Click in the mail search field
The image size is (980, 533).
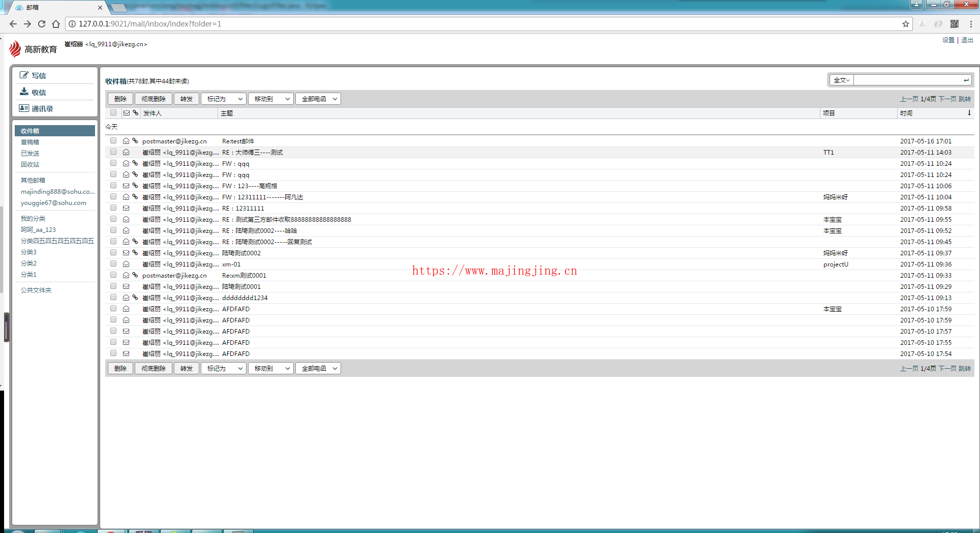point(908,80)
